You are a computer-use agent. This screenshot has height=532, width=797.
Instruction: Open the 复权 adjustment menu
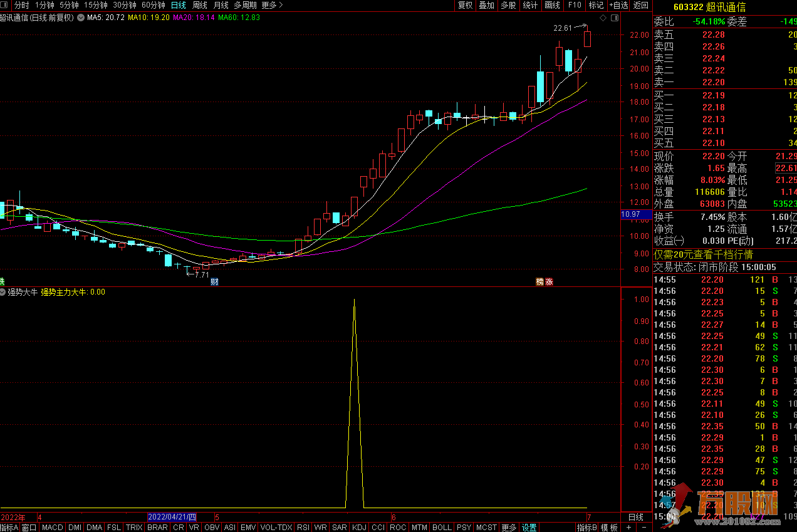click(465, 5)
